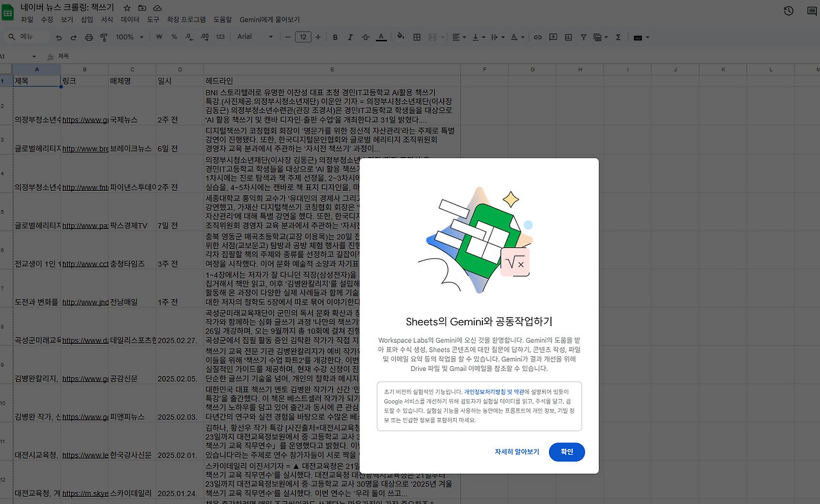Apply currency format with the ₩ icon
This screenshot has width=820, height=504.
[158, 37]
